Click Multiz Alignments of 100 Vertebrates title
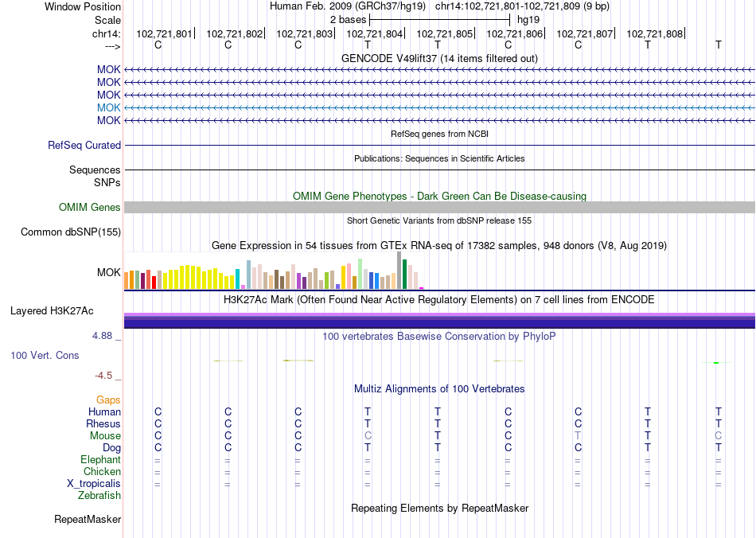Image resolution: width=756 pixels, height=538 pixels. click(439, 389)
